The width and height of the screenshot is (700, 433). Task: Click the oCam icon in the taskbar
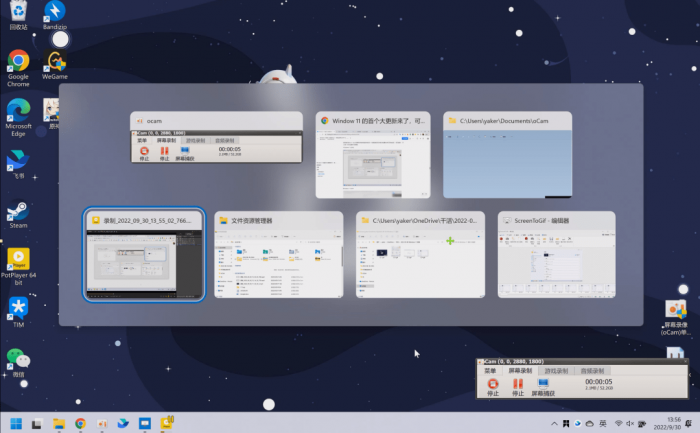(x=102, y=423)
